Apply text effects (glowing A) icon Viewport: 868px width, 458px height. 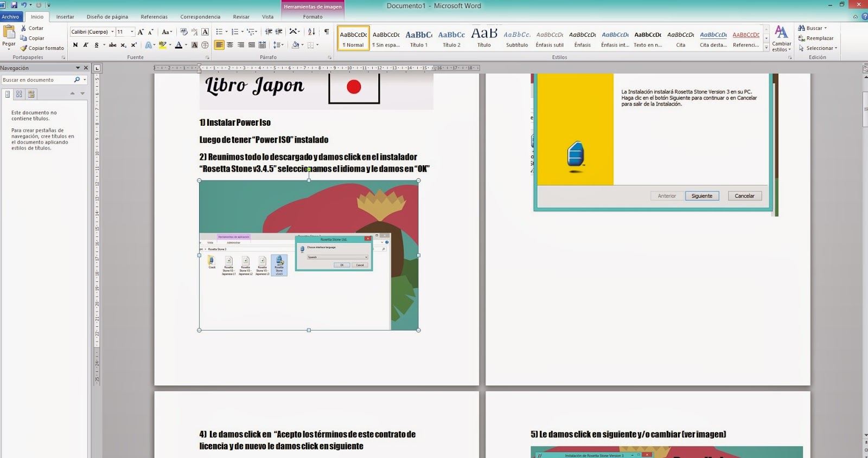148,45
